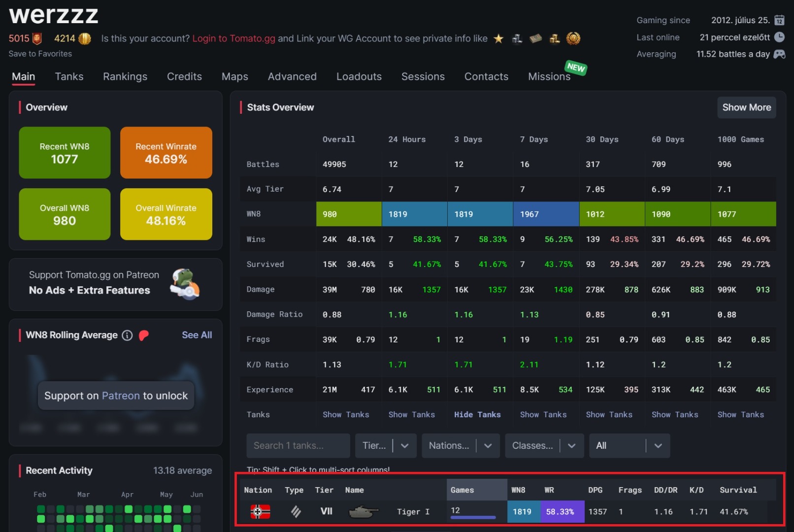Sort table by WN8 column header
The width and height of the screenshot is (794, 532).
[518, 490]
